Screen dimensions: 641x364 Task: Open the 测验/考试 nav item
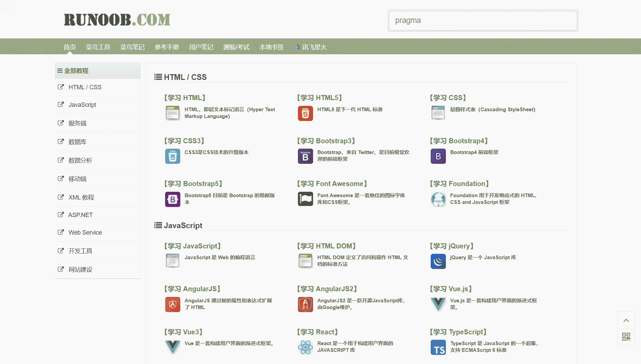(236, 47)
